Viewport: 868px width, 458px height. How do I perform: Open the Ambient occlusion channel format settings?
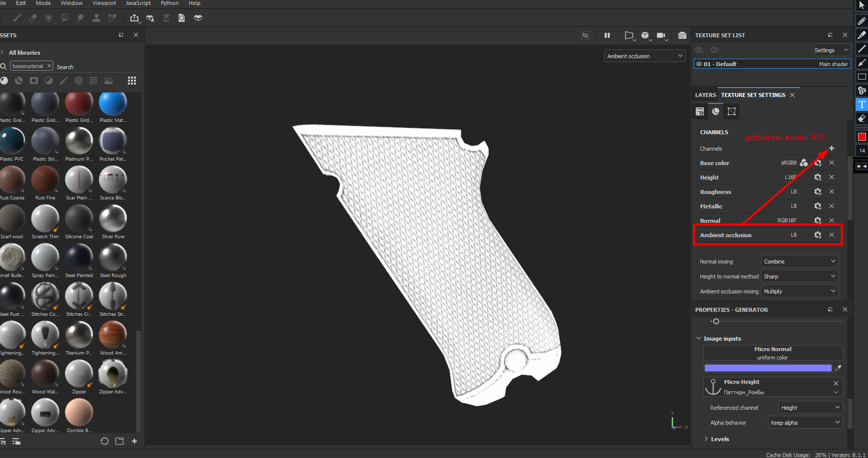(818, 235)
